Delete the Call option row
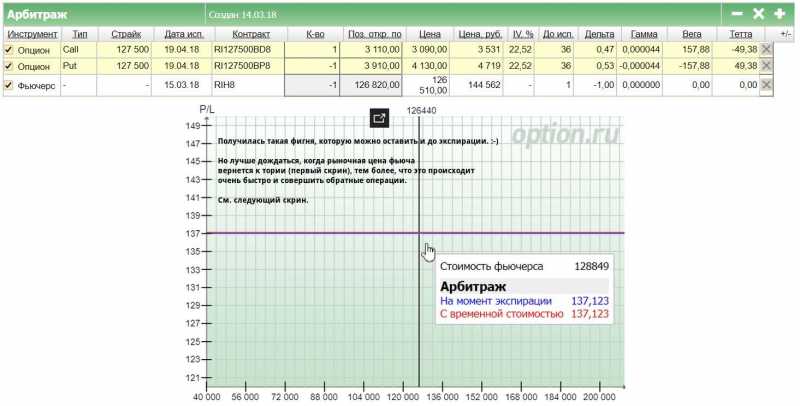This screenshot has width=800, height=406. (767, 49)
